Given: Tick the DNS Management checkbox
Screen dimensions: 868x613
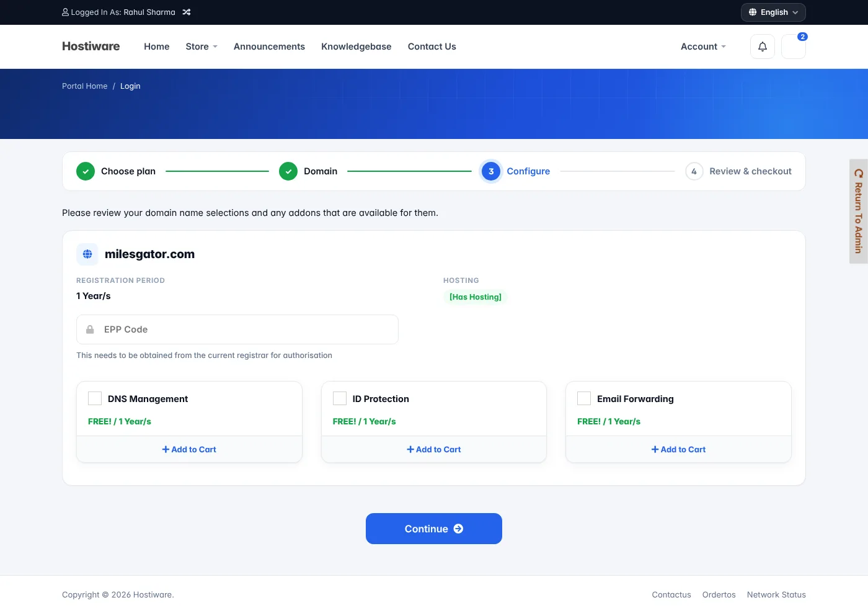Looking at the screenshot, I should 95,398.
